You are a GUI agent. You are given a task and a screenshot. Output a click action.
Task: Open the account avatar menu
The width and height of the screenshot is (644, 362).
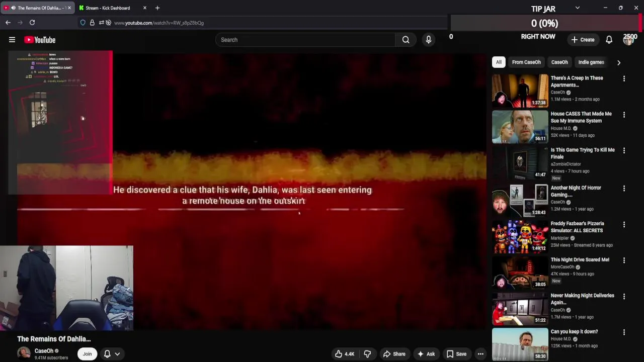click(628, 40)
